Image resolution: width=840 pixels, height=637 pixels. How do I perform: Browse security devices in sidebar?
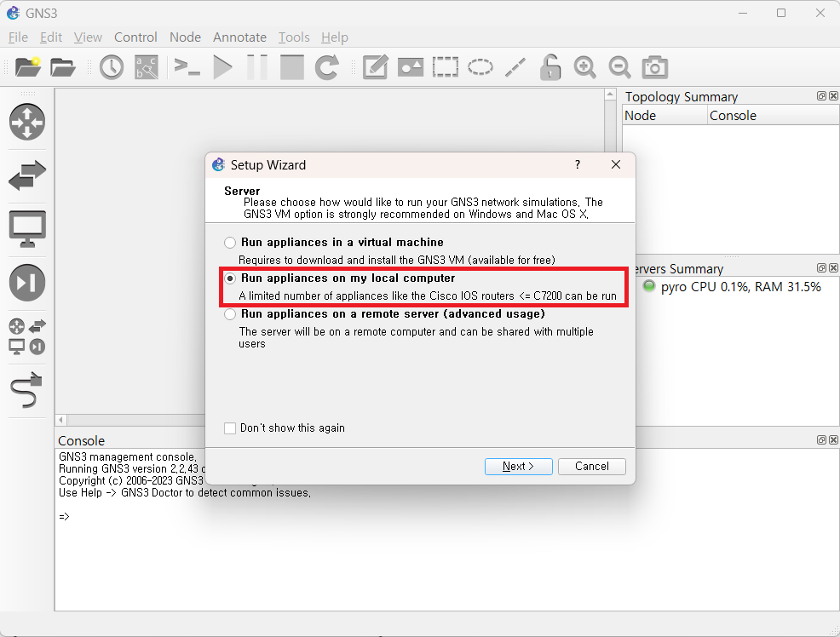click(x=27, y=283)
